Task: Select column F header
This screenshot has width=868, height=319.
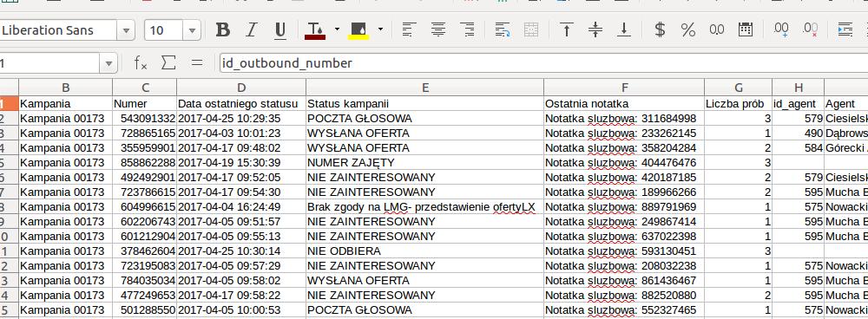Action: 624,88
